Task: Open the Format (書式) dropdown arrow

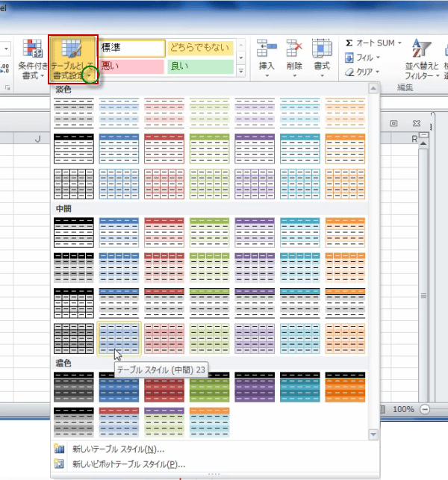Action: [x=322, y=75]
